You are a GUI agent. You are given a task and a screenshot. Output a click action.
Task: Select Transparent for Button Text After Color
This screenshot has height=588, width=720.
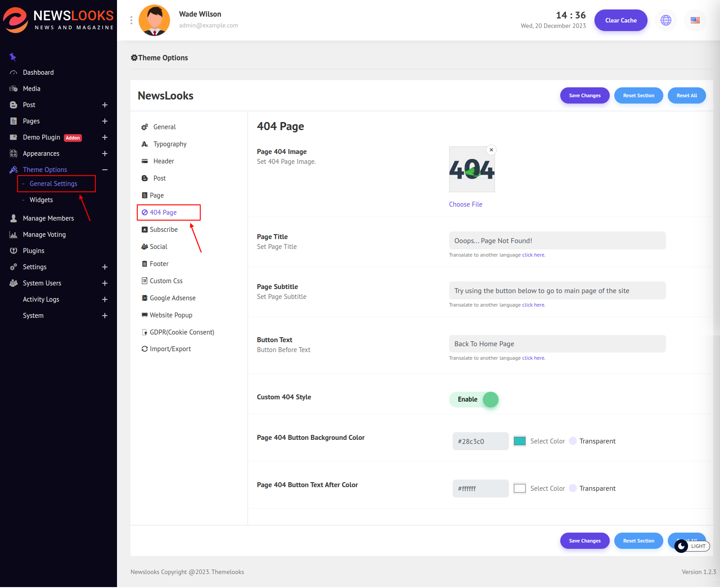[x=573, y=488]
